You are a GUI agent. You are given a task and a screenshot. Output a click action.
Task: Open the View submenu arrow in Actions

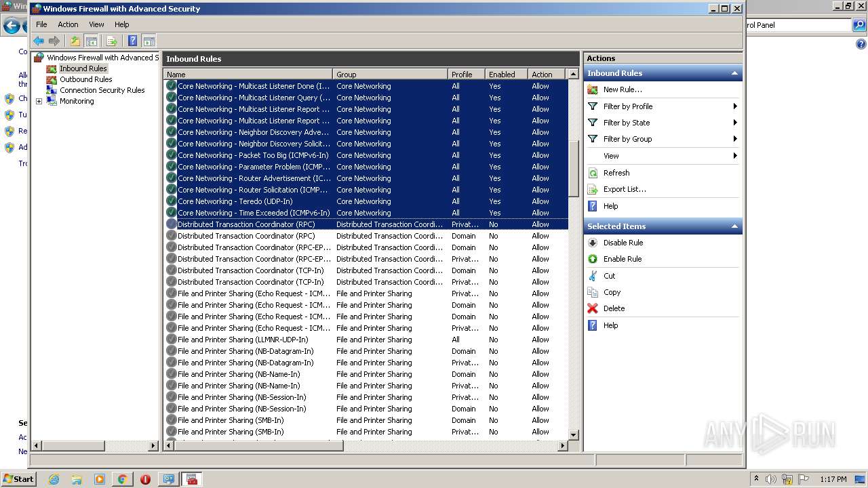735,156
